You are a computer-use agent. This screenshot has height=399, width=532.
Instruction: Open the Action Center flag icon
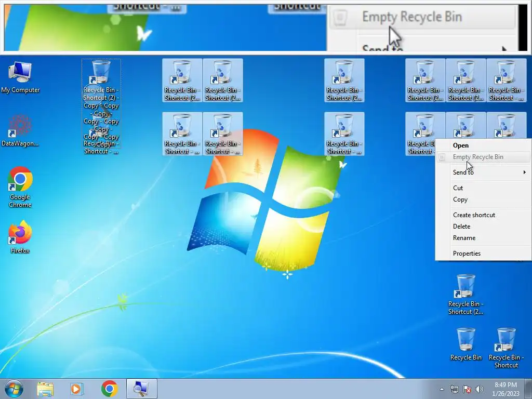(467, 389)
